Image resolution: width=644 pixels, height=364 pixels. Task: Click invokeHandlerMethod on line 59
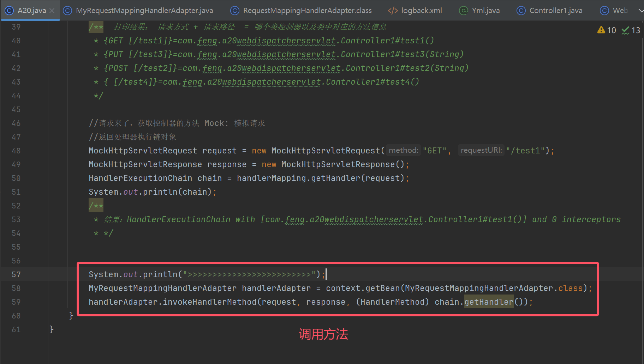(210, 302)
